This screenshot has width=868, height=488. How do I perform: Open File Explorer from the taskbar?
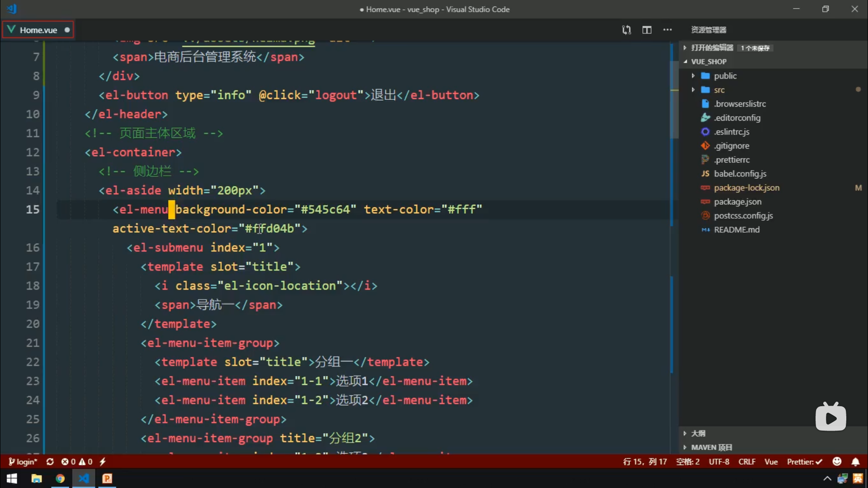click(36, 479)
